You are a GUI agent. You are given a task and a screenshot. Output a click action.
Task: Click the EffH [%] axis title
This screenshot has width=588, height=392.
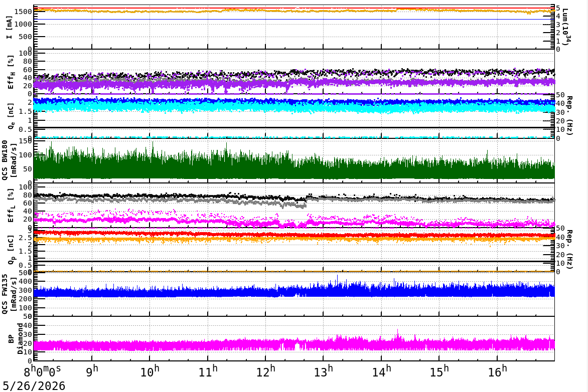[x=11, y=72]
